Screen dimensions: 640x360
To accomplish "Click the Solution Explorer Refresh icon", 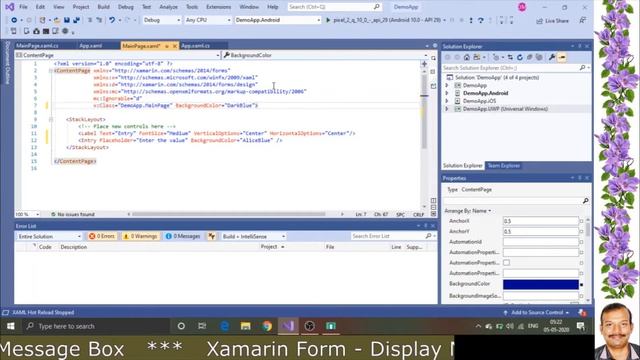I will click(520, 58).
